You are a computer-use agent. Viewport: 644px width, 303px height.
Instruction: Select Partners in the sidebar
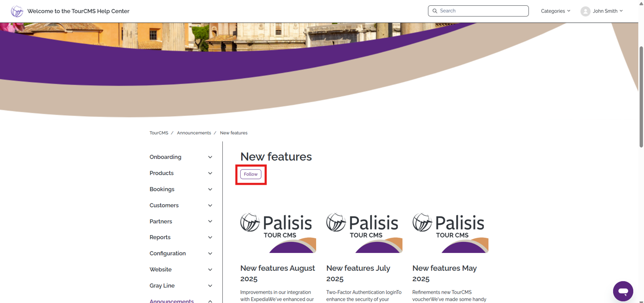coord(161,221)
